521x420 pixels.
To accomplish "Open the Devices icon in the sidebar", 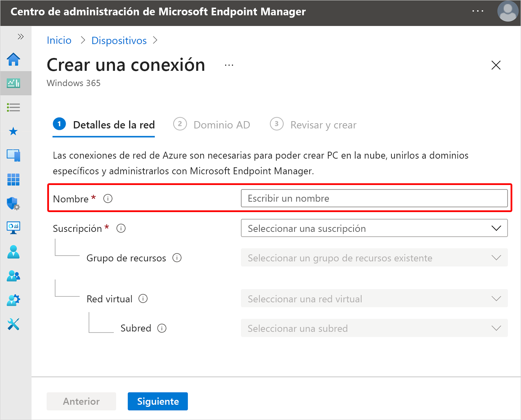I will tap(14, 155).
